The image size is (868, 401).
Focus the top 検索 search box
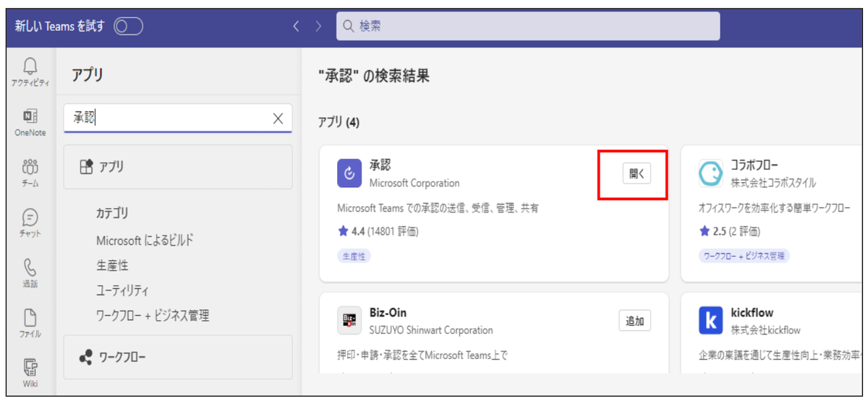(x=528, y=26)
